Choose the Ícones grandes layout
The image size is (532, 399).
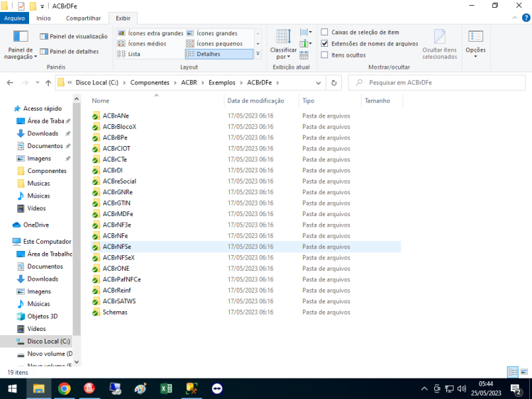(x=213, y=33)
